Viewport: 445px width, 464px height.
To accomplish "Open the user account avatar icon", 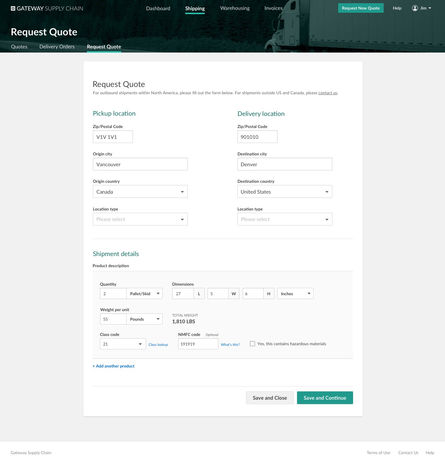I will tap(415, 8).
